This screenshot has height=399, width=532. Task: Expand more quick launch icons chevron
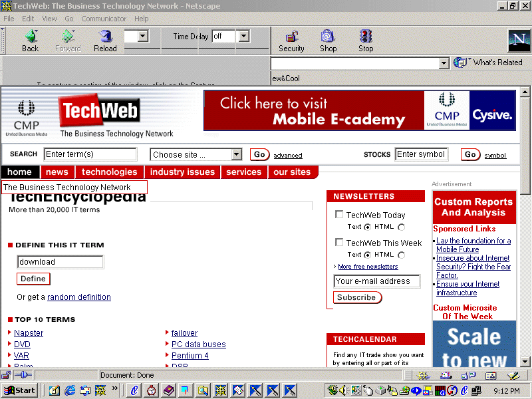tap(115, 388)
